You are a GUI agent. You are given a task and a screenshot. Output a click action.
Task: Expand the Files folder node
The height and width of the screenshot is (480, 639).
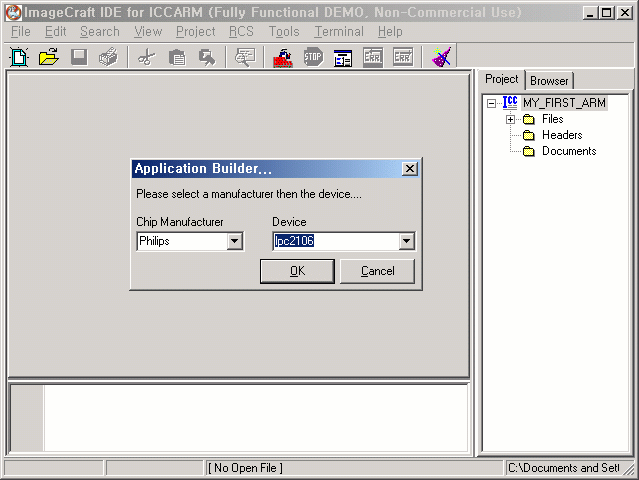[510, 119]
